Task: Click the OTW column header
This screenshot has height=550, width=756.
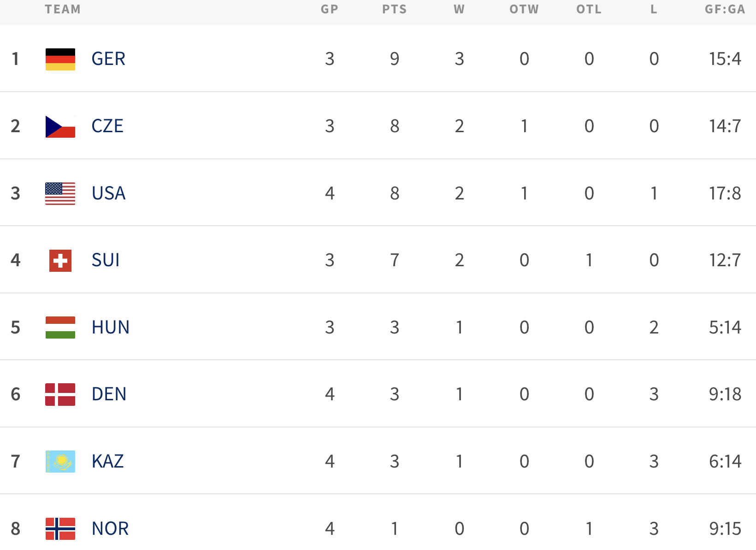Action: tap(524, 10)
